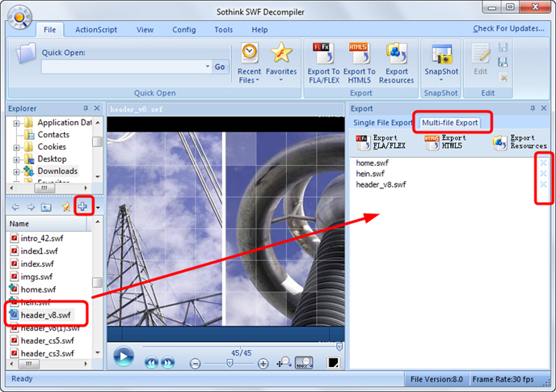The image size is (556, 392).
Task: Navigate back in the Explorer toolbar
Action: [x=15, y=207]
